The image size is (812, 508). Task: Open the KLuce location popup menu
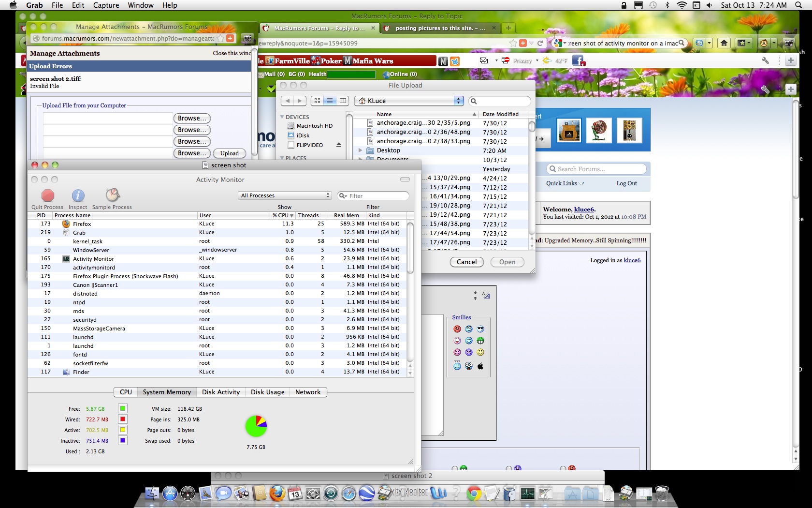(x=409, y=101)
